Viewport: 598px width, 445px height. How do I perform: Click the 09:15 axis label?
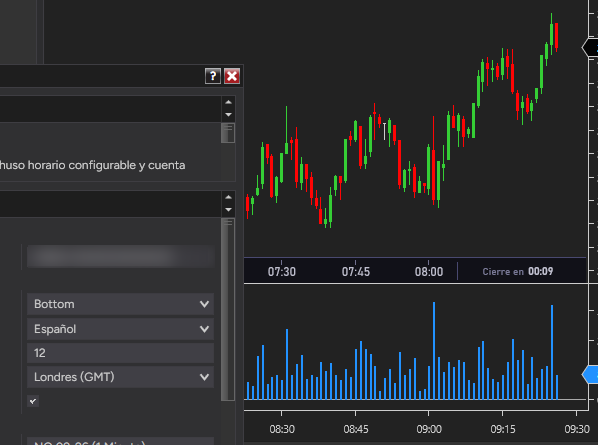[503, 429]
